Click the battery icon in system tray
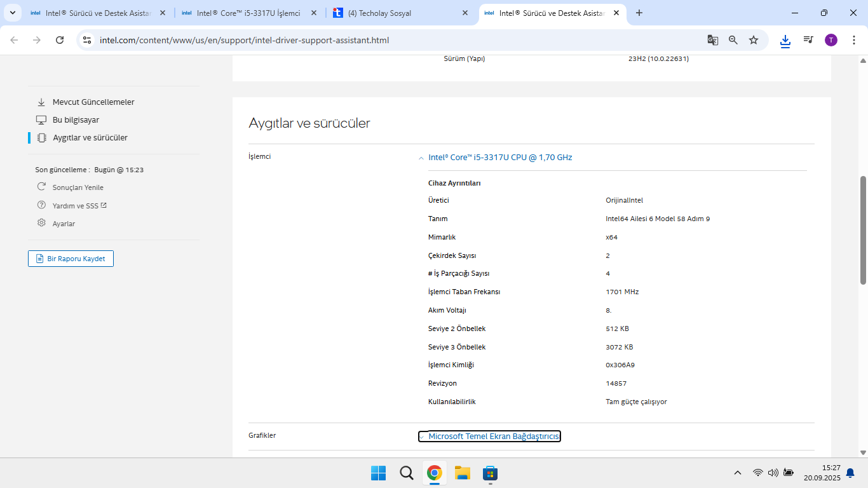The width and height of the screenshot is (868, 488). [x=789, y=473]
